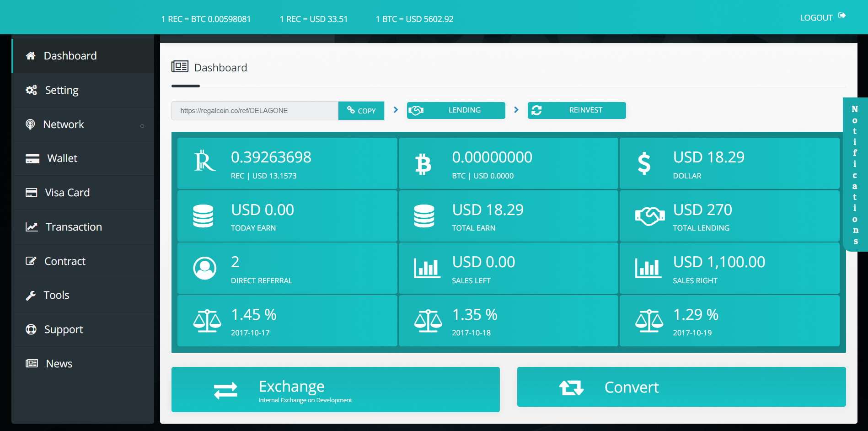The image size is (868, 431).
Task: Click the Regalcoin R balance icon
Action: (204, 161)
